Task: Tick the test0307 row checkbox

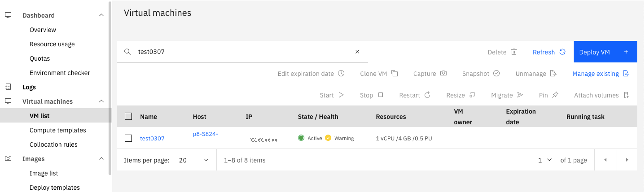Action: 128,138
